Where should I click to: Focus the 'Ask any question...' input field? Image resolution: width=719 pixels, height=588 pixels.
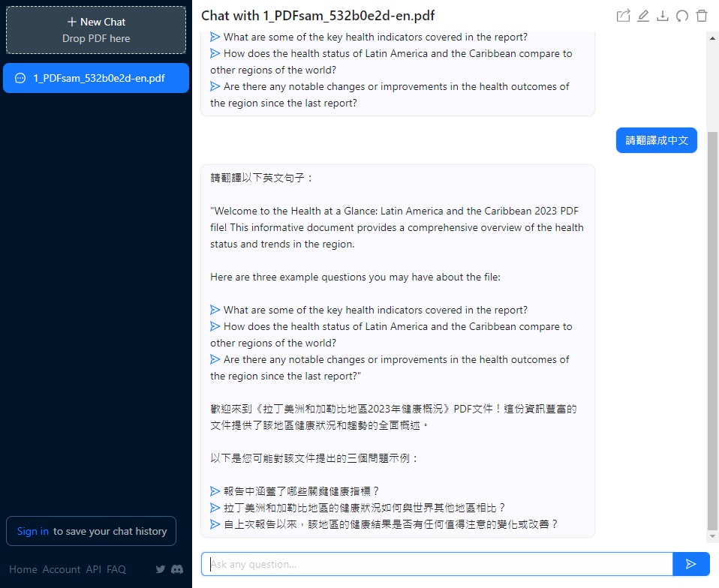(x=437, y=564)
